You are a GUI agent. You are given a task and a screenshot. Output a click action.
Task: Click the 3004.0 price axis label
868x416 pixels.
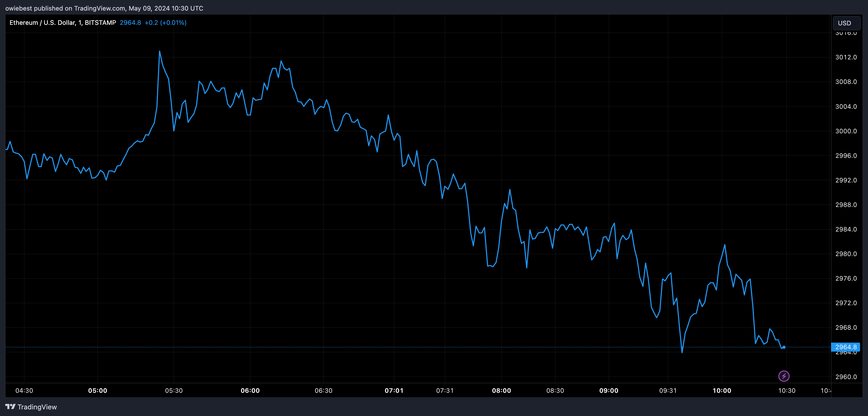[846, 106]
